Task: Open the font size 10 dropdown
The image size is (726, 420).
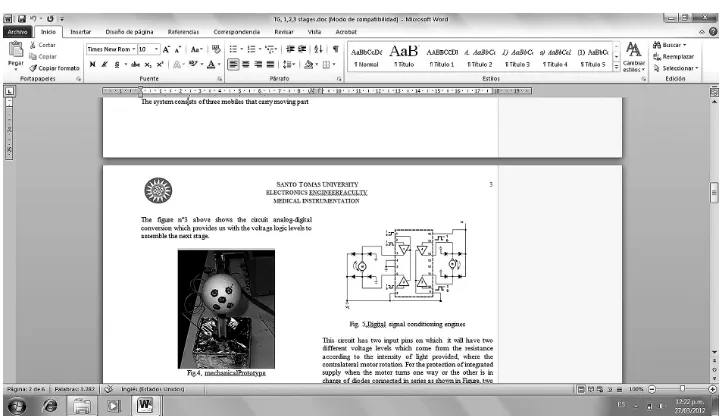Action: click(156, 49)
